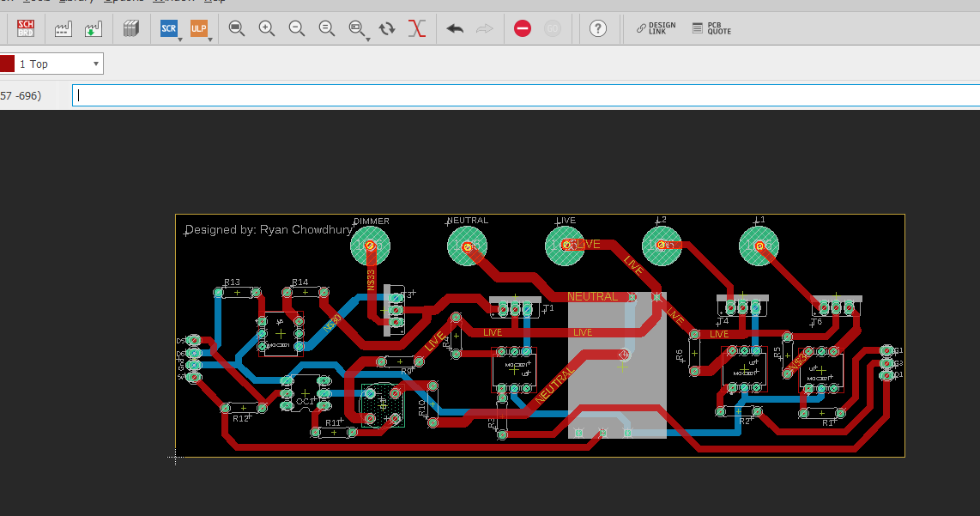980x516 pixels.
Task: Choose the zoom-select magnifier tool
Action: (x=356, y=28)
